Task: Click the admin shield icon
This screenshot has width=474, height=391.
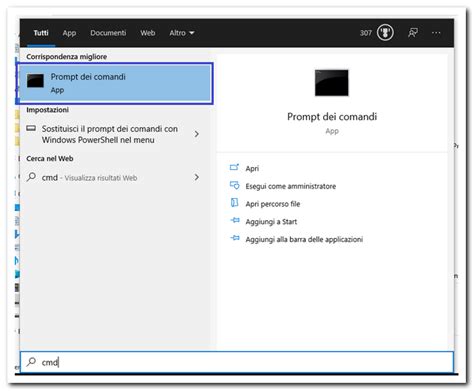Action: click(x=235, y=185)
